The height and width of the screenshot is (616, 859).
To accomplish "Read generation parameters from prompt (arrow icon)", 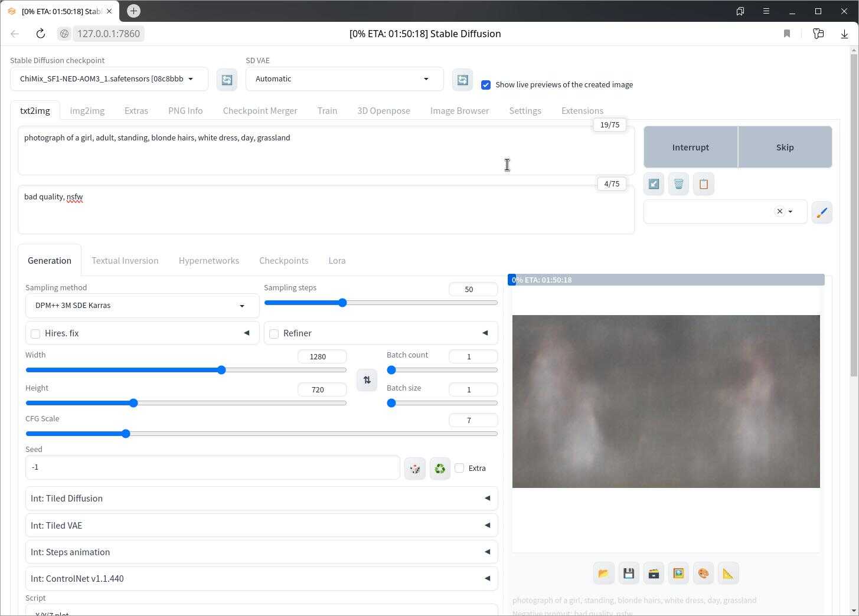I will 654,184.
